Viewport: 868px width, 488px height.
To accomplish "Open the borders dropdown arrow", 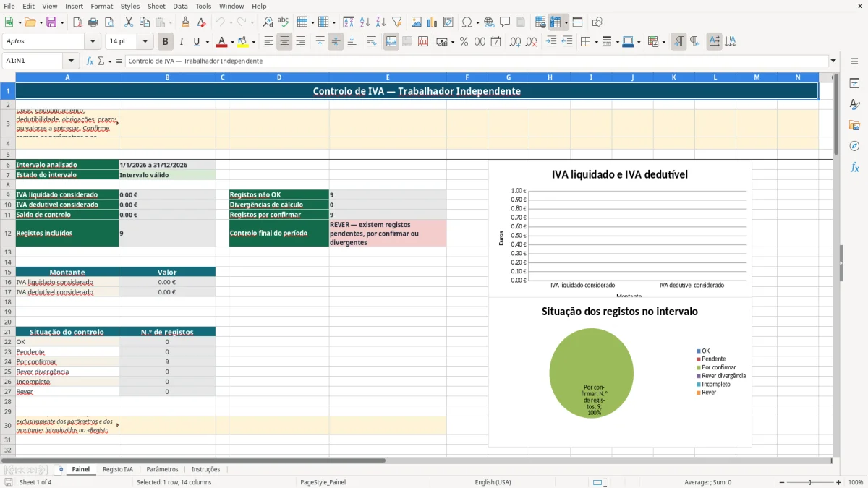I will 596,42.
